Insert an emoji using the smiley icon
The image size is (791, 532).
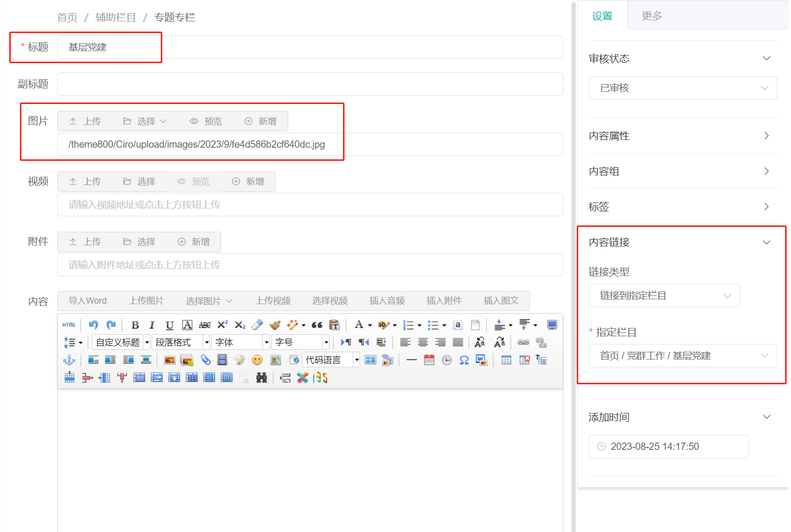[x=258, y=360]
